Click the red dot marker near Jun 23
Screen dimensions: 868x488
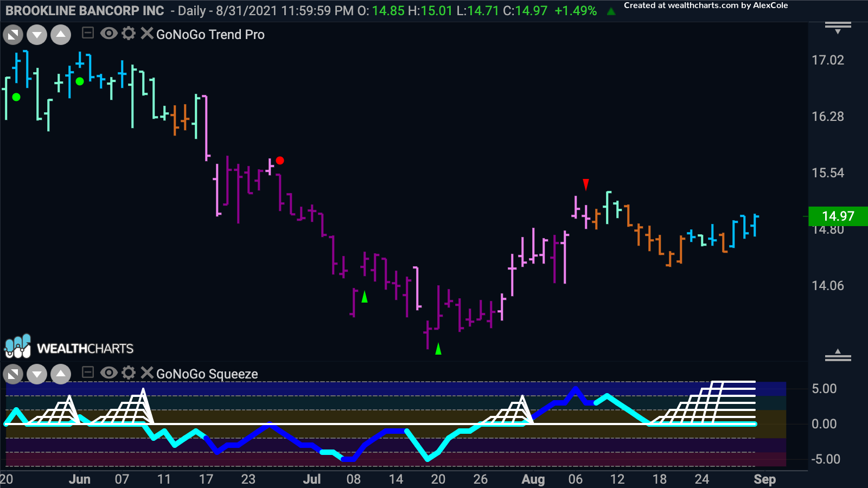[280, 160]
